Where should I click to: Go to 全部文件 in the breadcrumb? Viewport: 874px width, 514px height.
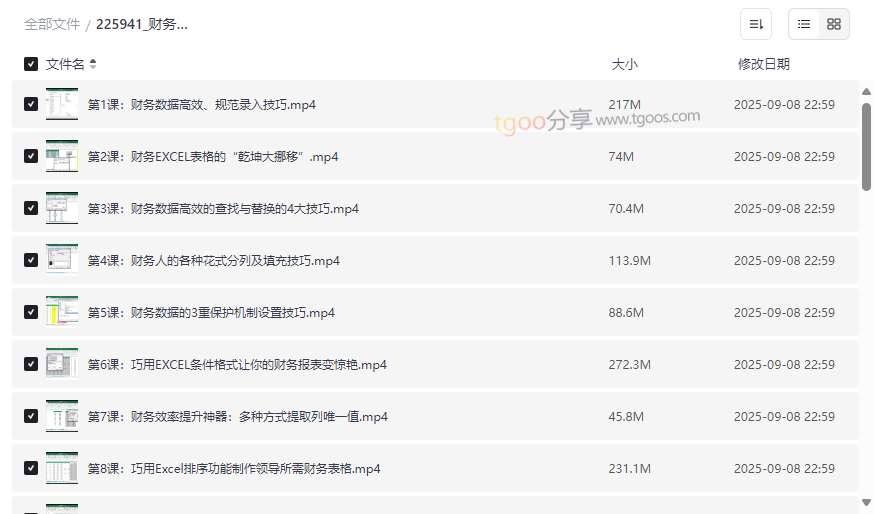coord(52,24)
